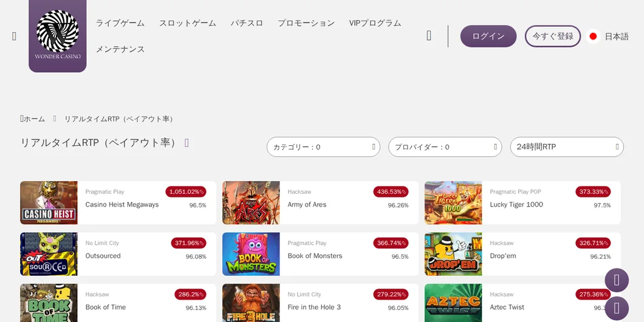This screenshot has width=644, height=322.
Task: Click the 366.74% RTP badge
Action: pos(391,243)
